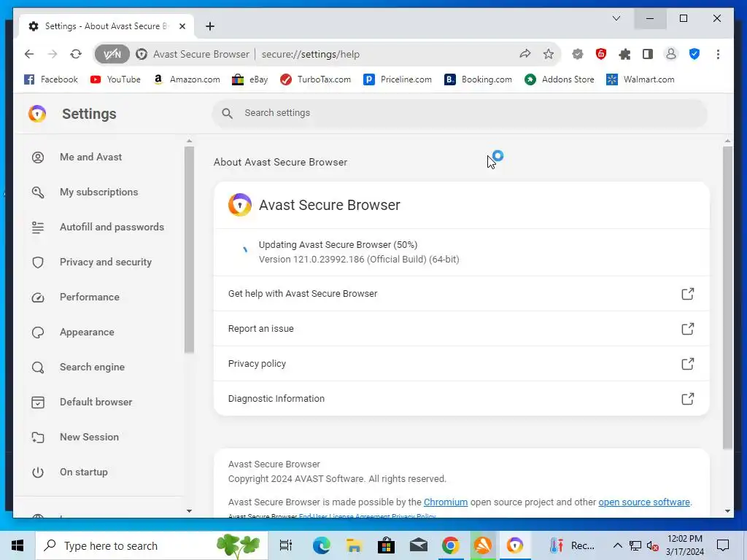Open the extensions puzzle piece menu

(624, 54)
